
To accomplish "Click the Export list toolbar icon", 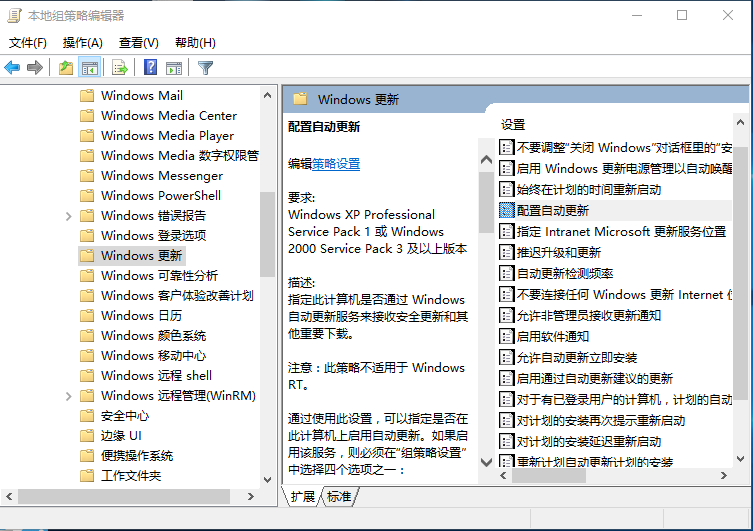I will pos(120,68).
